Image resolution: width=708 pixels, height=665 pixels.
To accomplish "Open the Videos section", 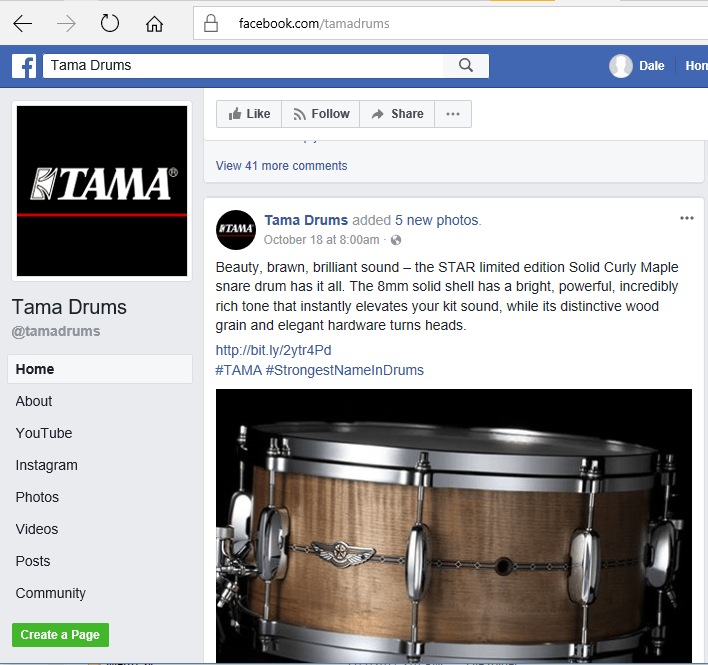I will click(37, 530).
